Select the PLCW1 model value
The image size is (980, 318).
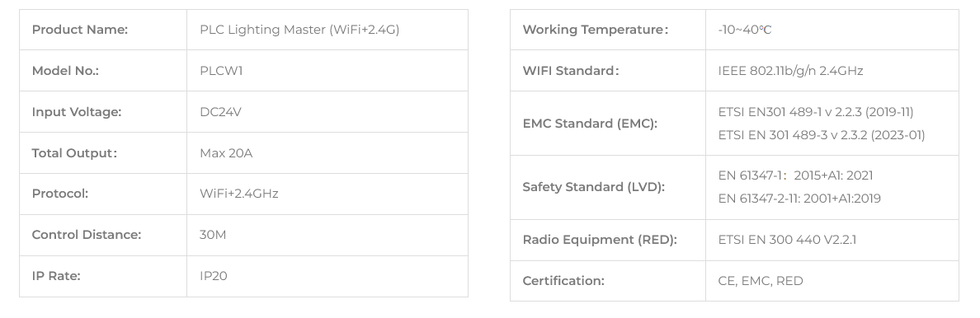(221, 71)
